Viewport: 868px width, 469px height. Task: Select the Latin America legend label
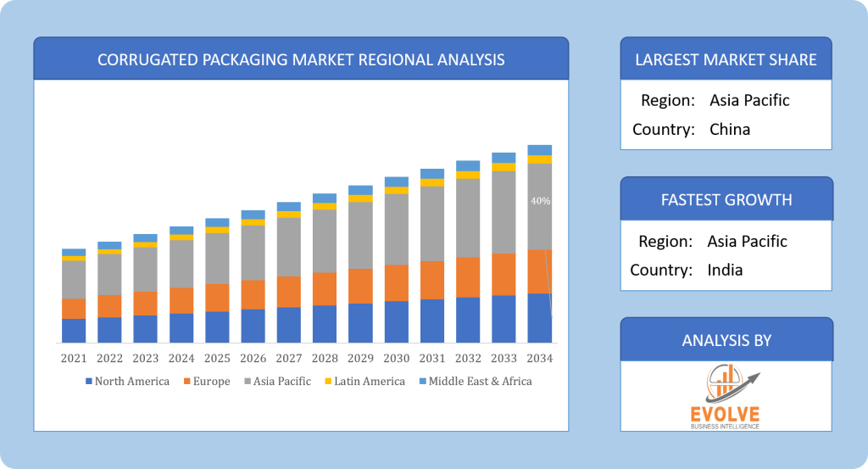(370, 382)
